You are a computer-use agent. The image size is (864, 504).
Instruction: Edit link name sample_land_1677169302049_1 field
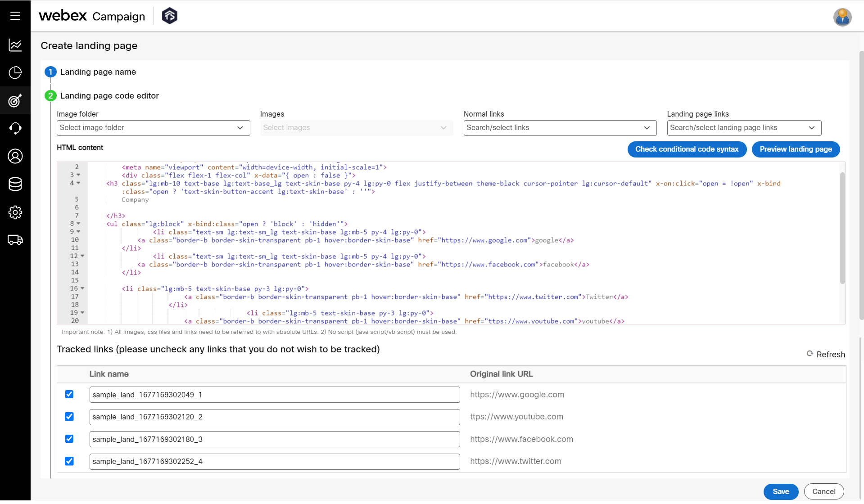pos(275,395)
